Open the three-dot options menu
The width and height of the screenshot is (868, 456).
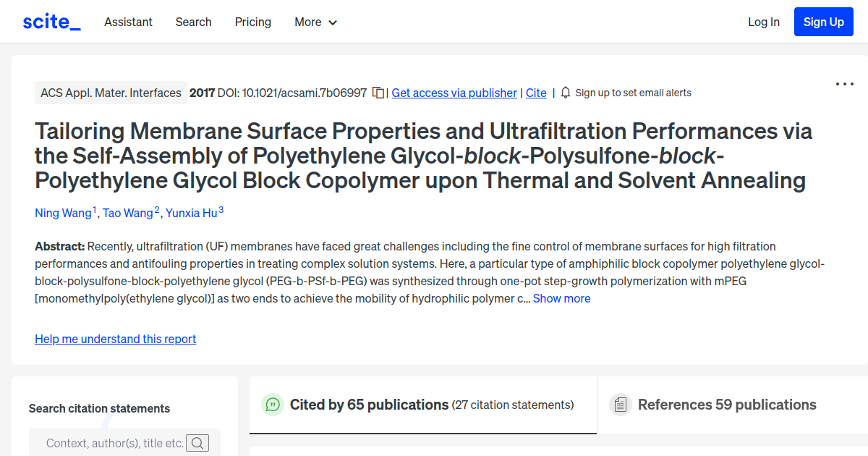click(844, 84)
